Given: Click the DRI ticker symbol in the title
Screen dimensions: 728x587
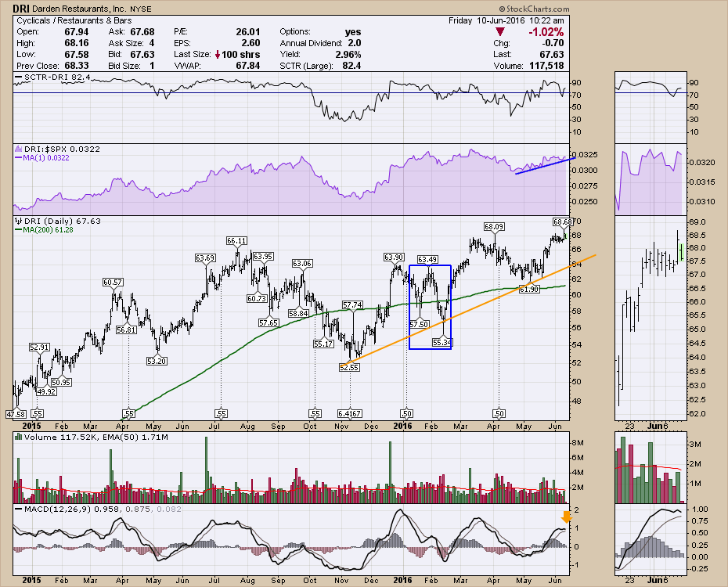Looking at the screenshot, I should pyautogui.click(x=21, y=9).
